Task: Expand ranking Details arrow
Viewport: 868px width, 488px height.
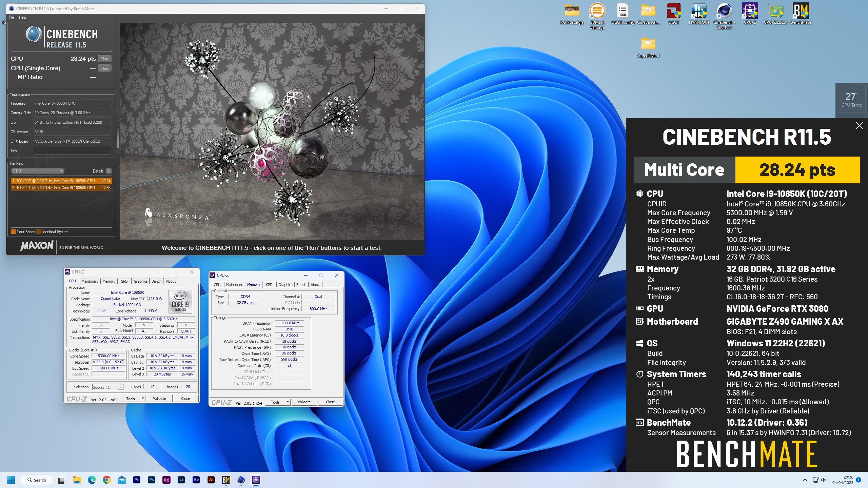Action: (109, 171)
